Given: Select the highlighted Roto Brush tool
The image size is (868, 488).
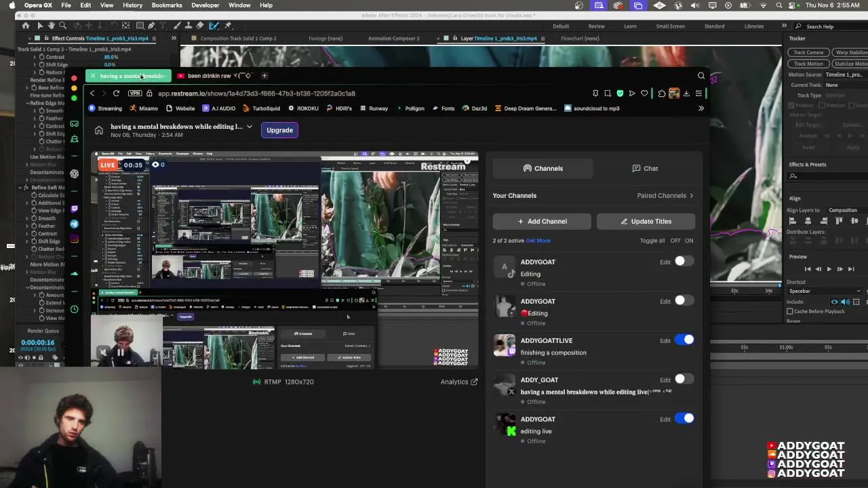Looking at the screenshot, I should coord(214,26).
